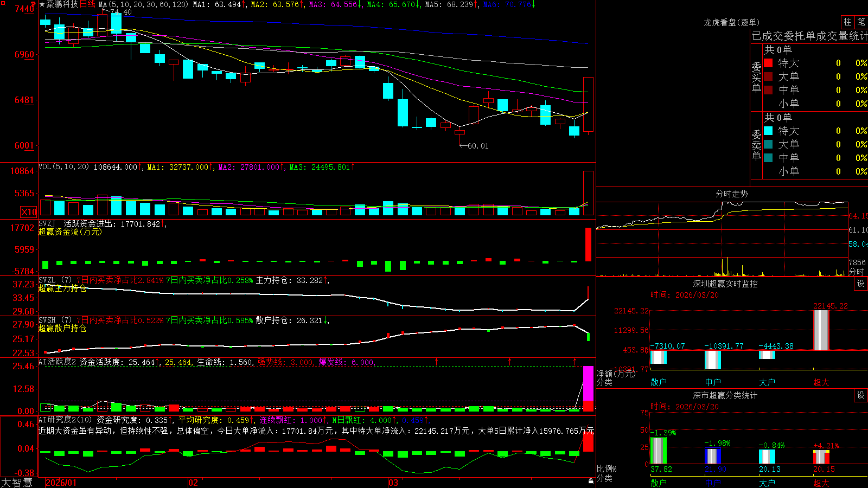Screen dimensions: 868x488
Task: Click the blue 中户 ratio bar labeled -1.98%
Action: point(713,456)
